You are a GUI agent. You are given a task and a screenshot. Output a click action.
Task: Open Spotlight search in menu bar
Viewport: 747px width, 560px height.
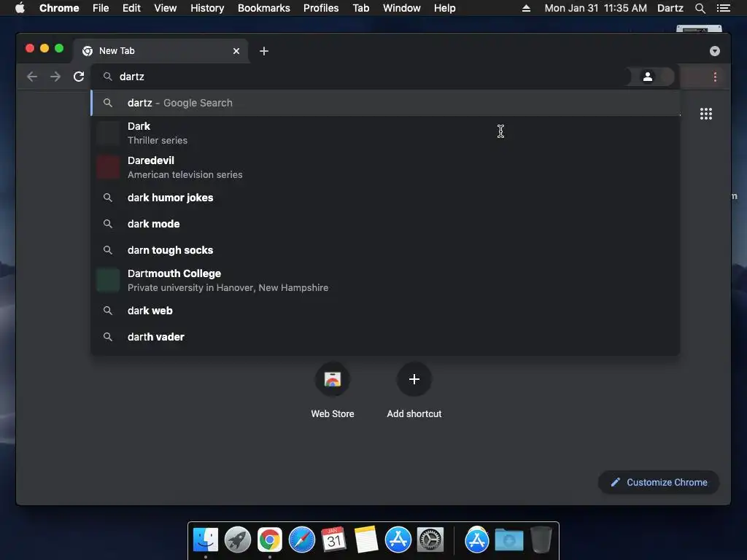pos(700,8)
